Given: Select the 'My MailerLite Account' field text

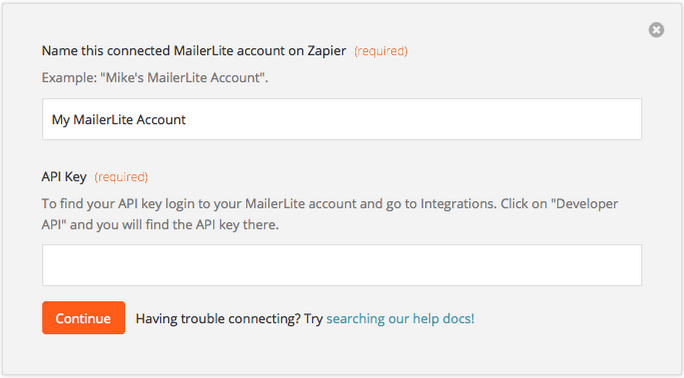Looking at the screenshot, I should [x=119, y=120].
